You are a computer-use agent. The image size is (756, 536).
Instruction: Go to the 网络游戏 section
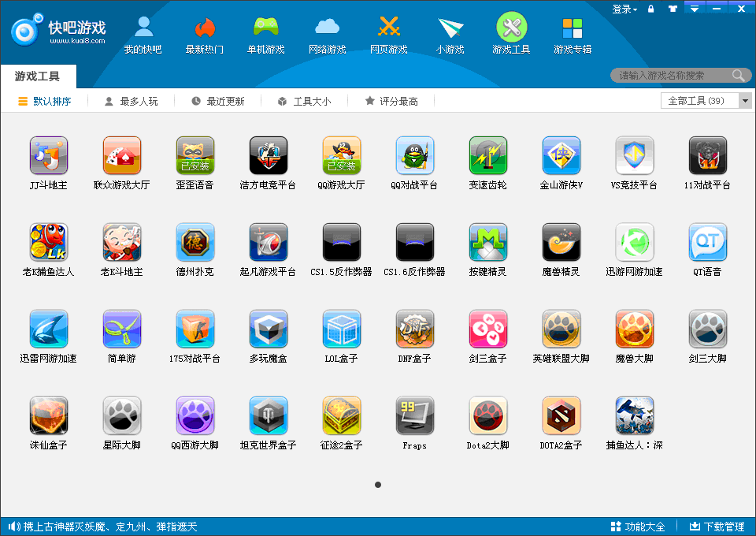327,35
